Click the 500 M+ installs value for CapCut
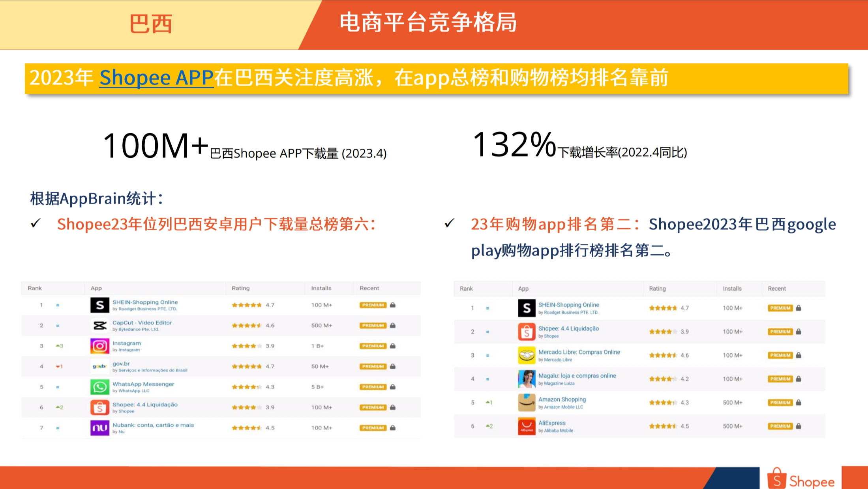This screenshot has height=489, width=868. [x=322, y=326]
